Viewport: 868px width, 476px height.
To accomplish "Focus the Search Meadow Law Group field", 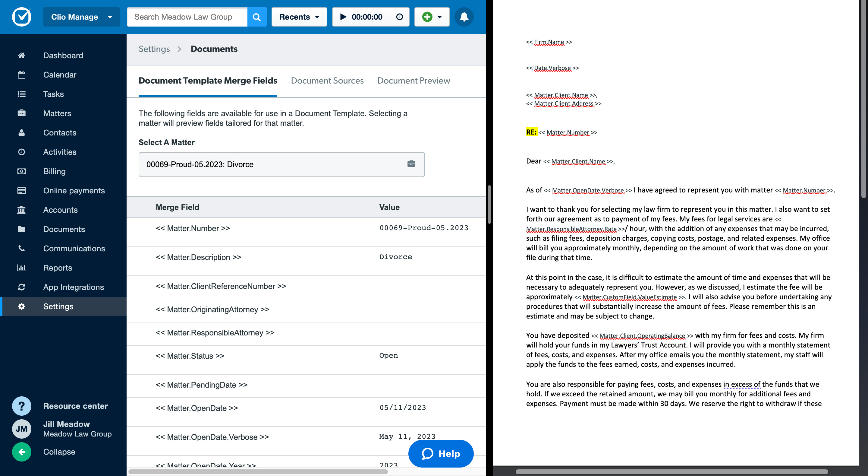I will point(187,17).
